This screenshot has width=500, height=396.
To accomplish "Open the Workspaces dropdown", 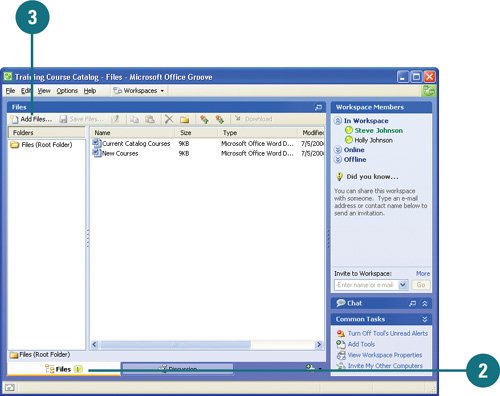I will click(139, 91).
